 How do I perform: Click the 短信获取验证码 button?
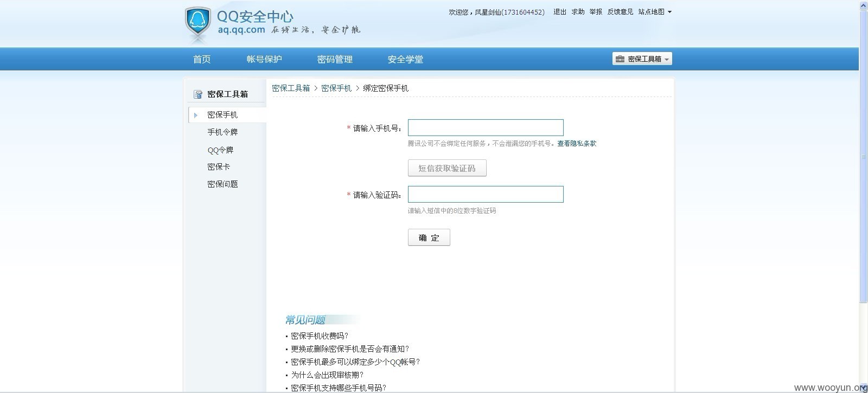pyautogui.click(x=447, y=168)
